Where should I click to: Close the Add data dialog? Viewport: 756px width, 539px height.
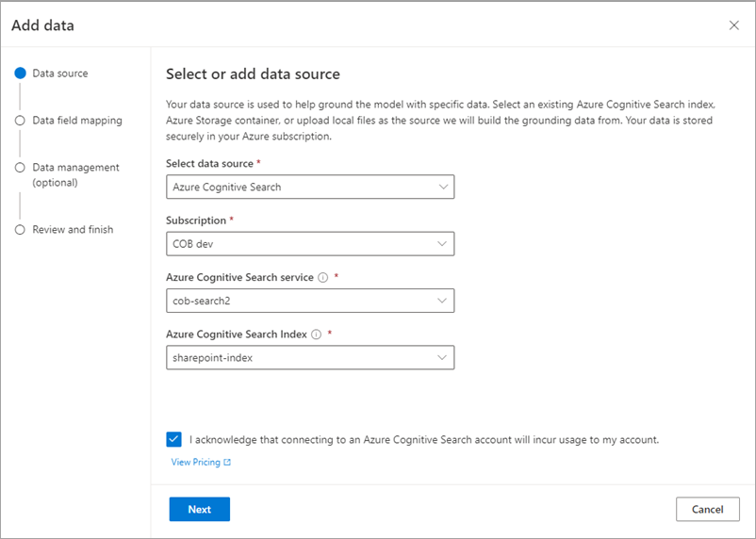pyautogui.click(x=734, y=25)
